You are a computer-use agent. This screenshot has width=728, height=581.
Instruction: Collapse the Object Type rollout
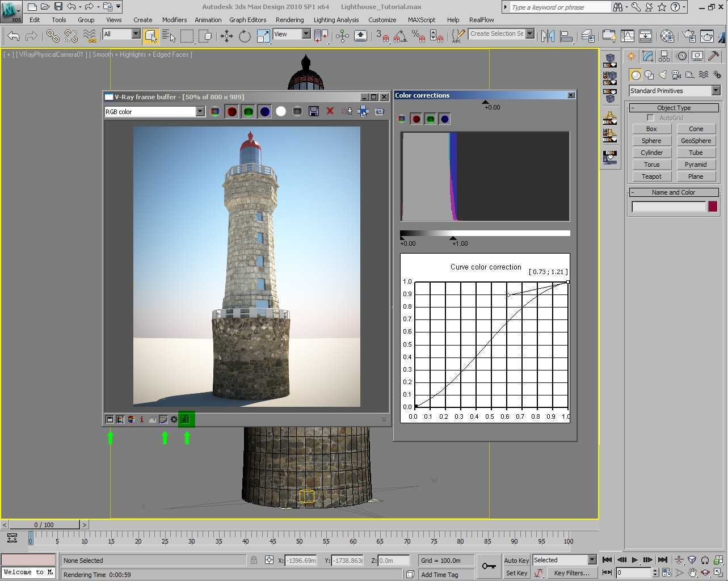click(x=674, y=108)
